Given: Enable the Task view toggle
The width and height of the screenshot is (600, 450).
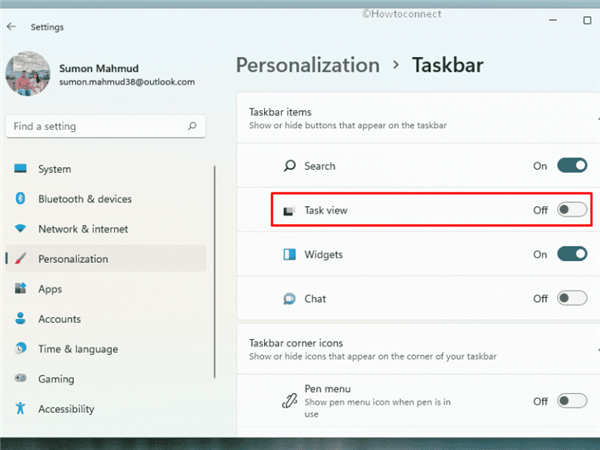Looking at the screenshot, I should point(571,210).
